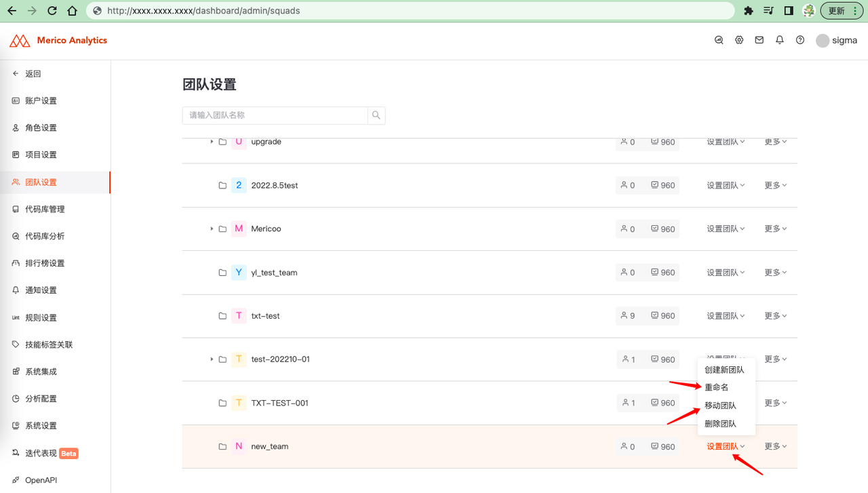
Task: Open browser side panel icon
Action: point(789,11)
